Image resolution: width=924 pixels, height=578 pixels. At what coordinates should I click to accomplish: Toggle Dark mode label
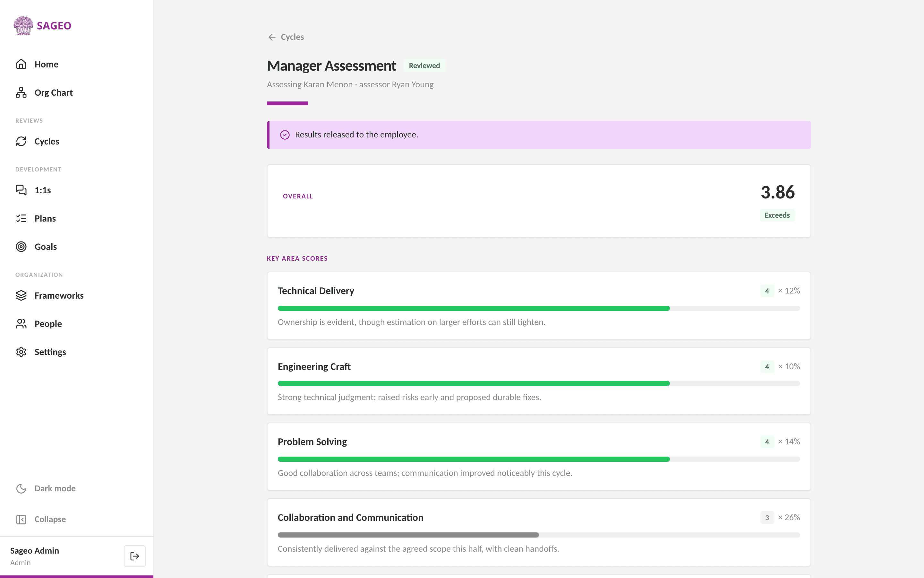click(x=55, y=488)
